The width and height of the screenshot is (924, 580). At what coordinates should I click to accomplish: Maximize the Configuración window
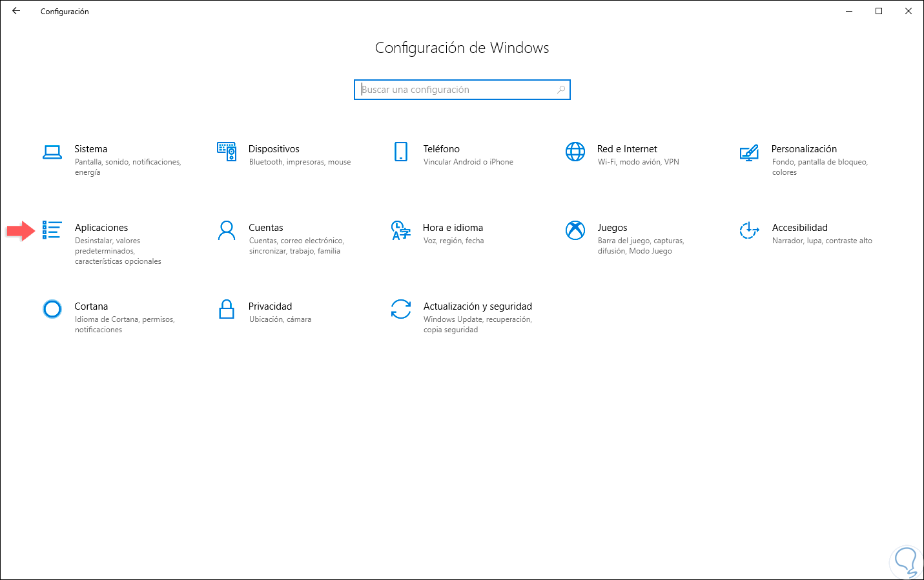(879, 11)
